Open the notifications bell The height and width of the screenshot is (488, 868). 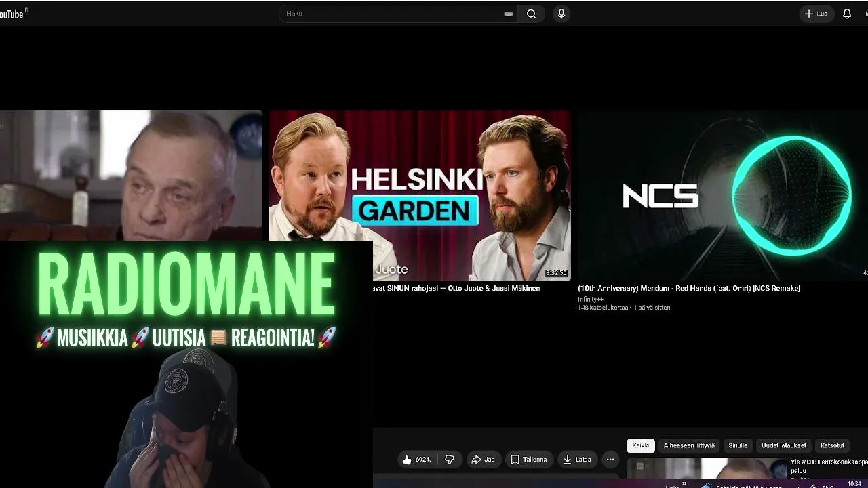pyautogui.click(x=847, y=14)
